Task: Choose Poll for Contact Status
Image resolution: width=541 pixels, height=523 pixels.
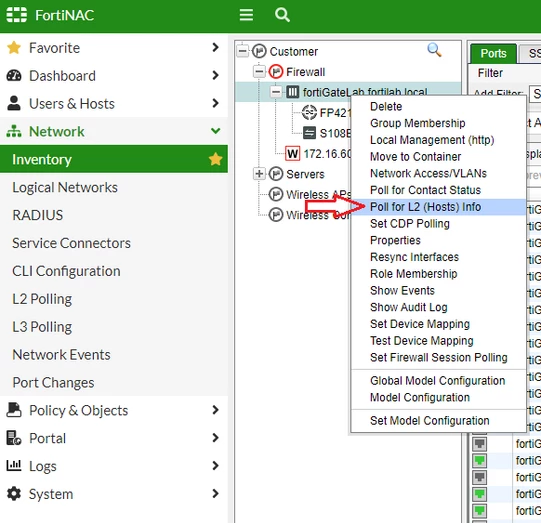Action: tap(439, 190)
